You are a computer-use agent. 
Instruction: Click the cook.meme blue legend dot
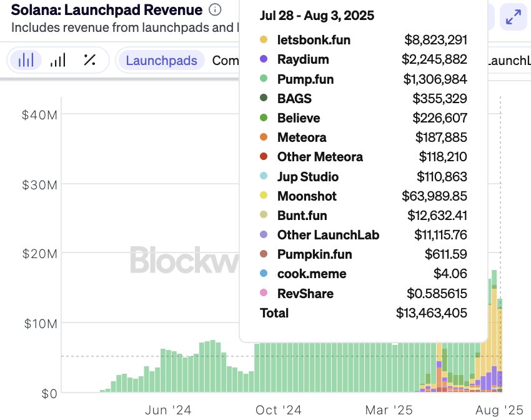[x=264, y=273]
